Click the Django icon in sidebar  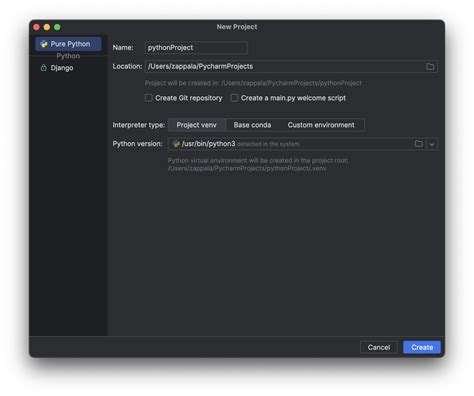(44, 68)
